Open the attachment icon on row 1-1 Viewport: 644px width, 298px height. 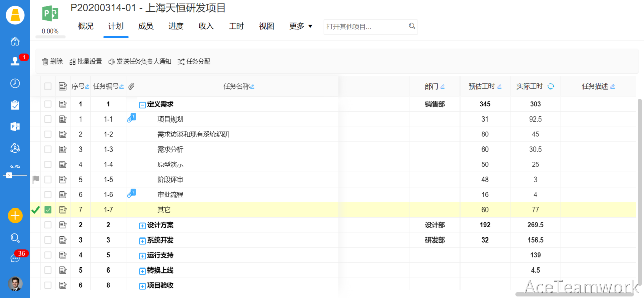coord(131,119)
